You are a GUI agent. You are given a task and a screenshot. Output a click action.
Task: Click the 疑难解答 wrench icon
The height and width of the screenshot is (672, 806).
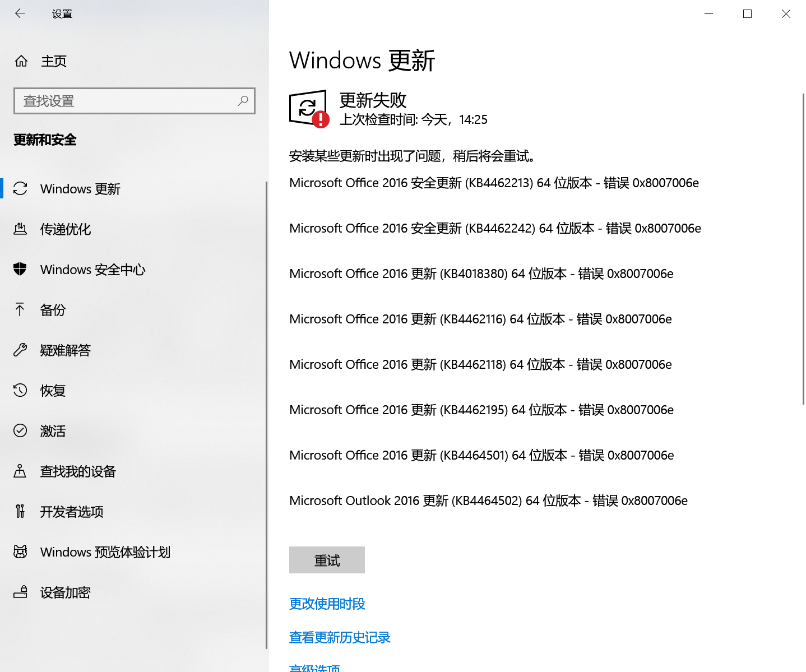click(20, 350)
